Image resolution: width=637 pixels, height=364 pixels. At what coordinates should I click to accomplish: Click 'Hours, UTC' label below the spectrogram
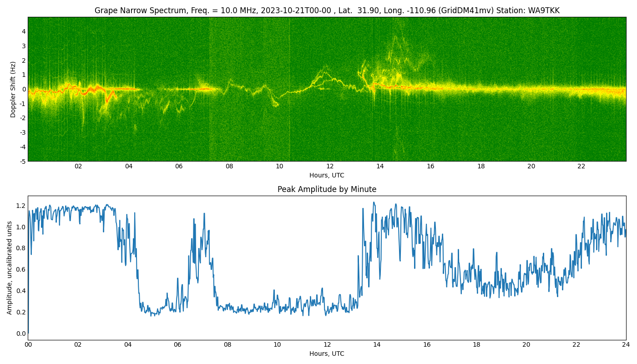pyautogui.click(x=327, y=175)
